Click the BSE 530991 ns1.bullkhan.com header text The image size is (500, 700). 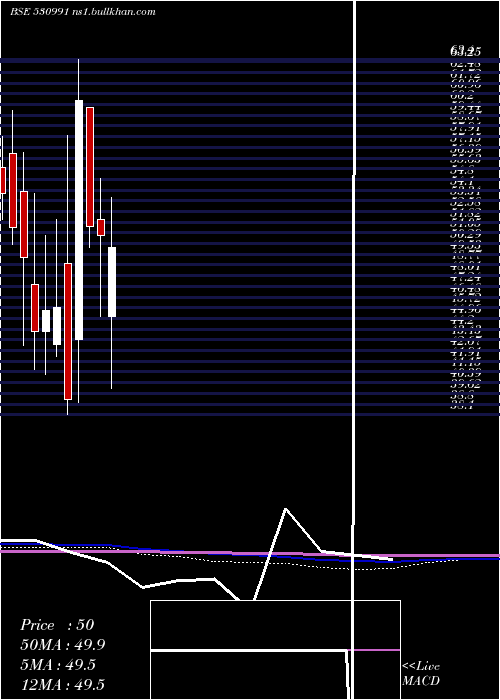[x=83, y=12]
